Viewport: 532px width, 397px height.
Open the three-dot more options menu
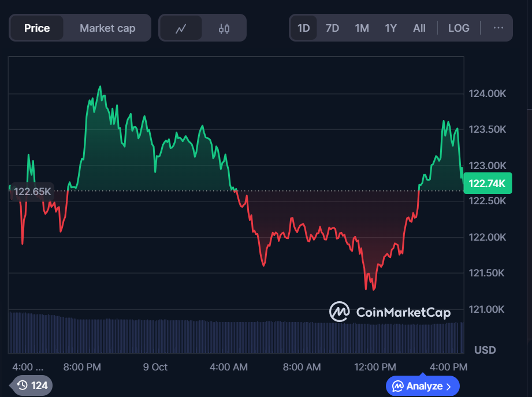tap(498, 28)
